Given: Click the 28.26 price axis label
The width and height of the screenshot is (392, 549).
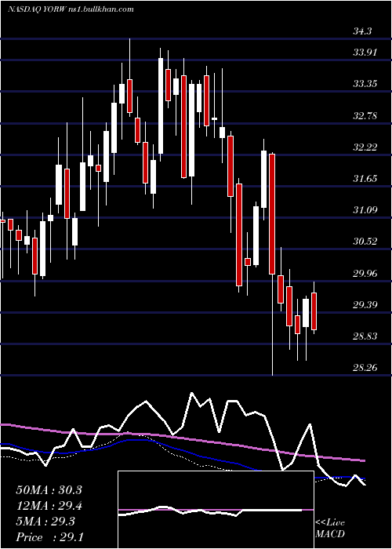Looking at the screenshot, I should [x=365, y=368].
